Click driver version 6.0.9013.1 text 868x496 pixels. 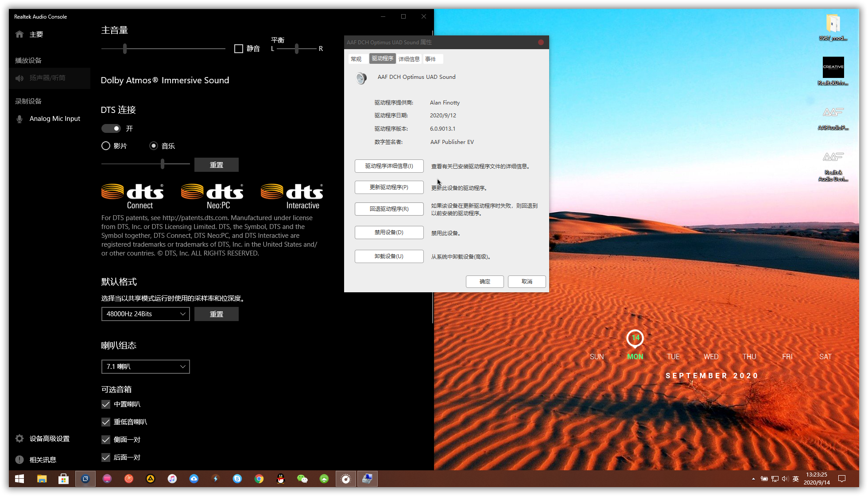pyautogui.click(x=442, y=129)
